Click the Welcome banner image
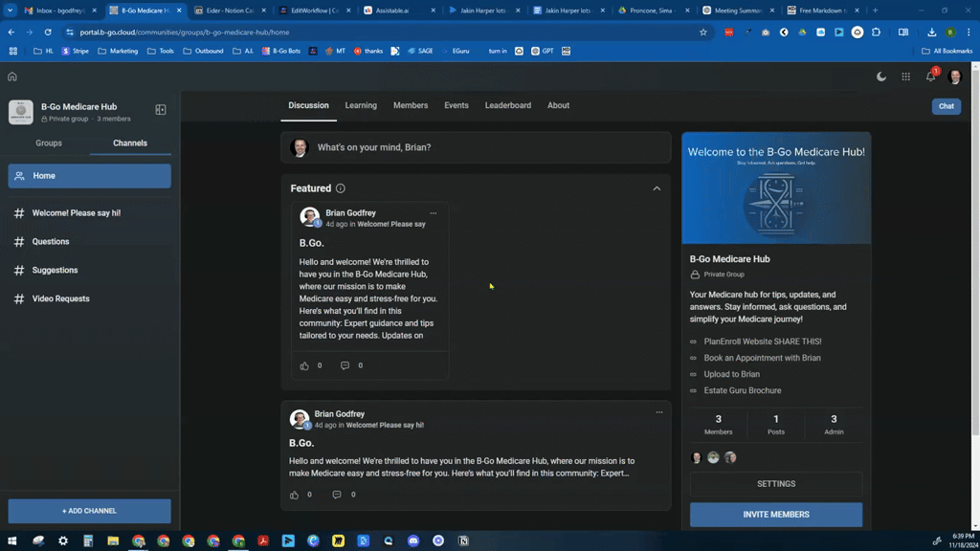980x551 pixels. click(x=775, y=188)
